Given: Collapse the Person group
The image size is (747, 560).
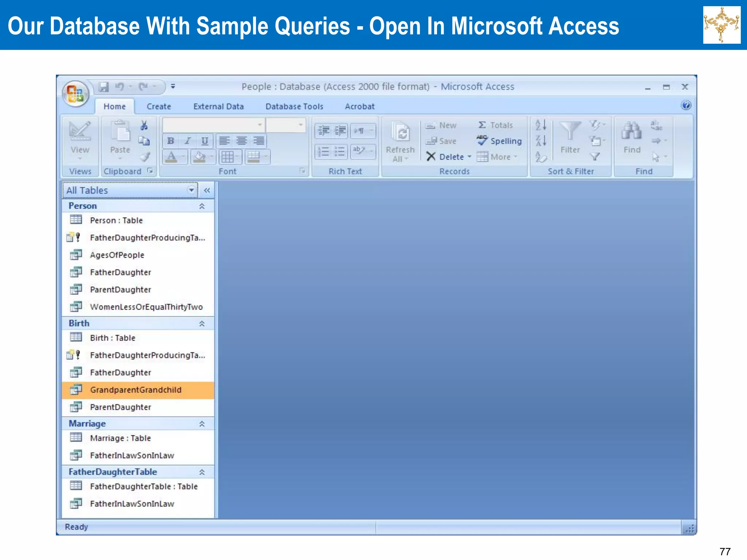Looking at the screenshot, I should pos(202,206).
